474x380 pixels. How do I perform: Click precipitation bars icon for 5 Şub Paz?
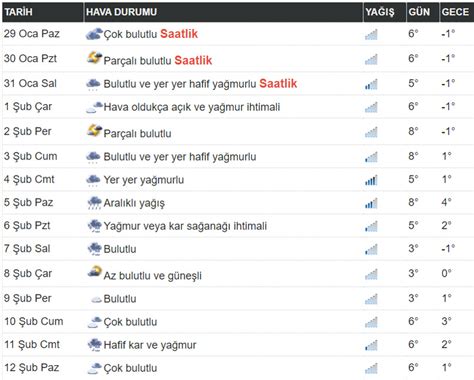pos(371,203)
